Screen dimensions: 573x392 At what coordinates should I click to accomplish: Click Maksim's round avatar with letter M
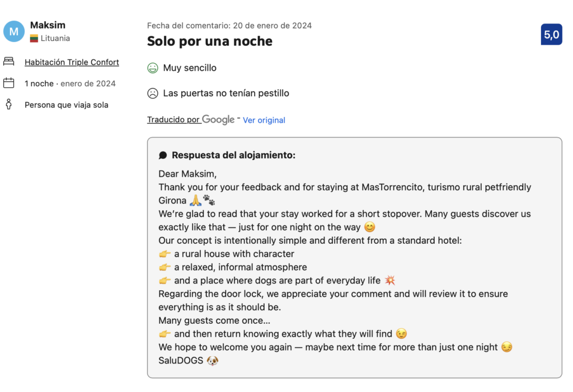[14, 31]
